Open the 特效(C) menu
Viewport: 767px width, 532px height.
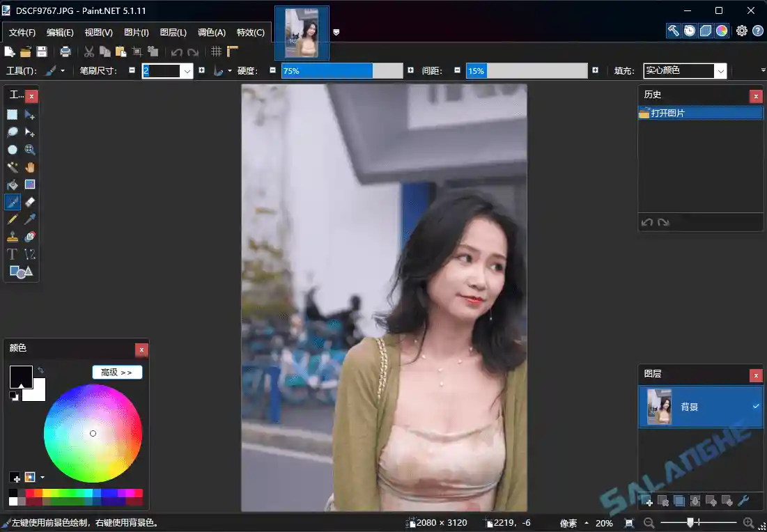coord(251,33)
